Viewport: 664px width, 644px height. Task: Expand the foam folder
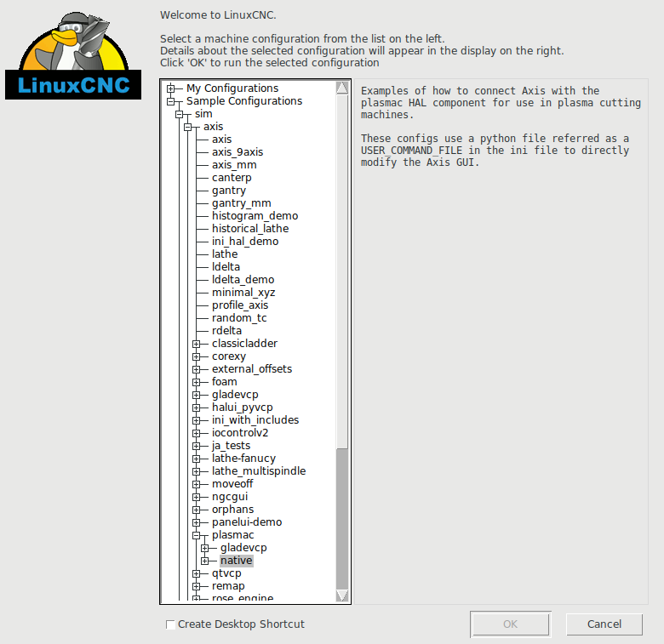click(x=196, y=382)
